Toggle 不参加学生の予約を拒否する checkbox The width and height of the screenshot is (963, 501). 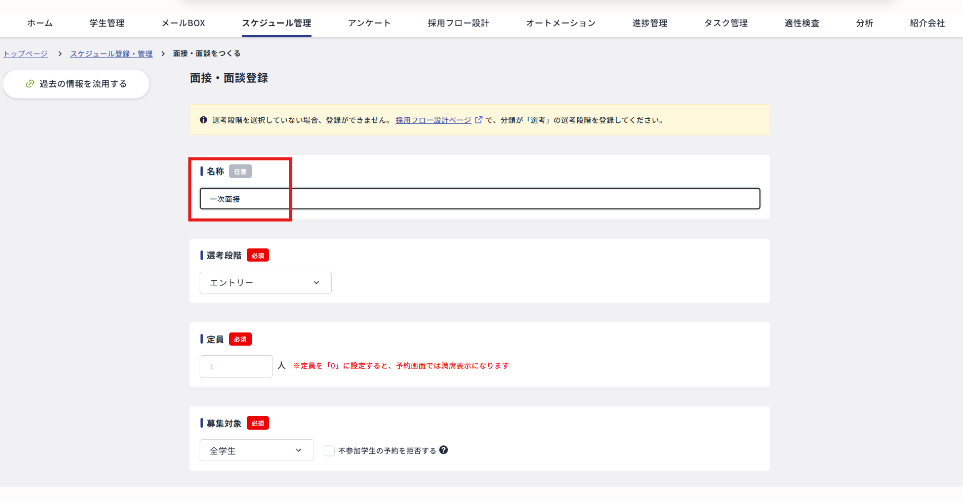click(329, 451)
